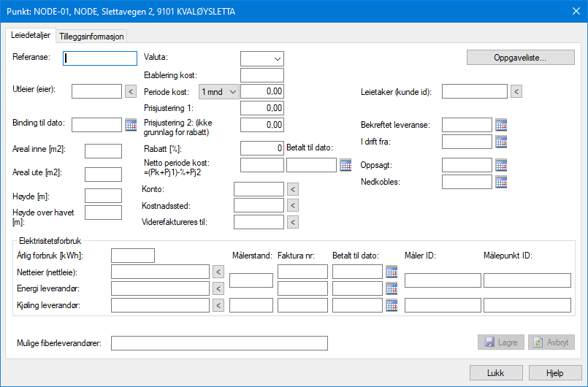Click the Lukk button

click(496, 373)
